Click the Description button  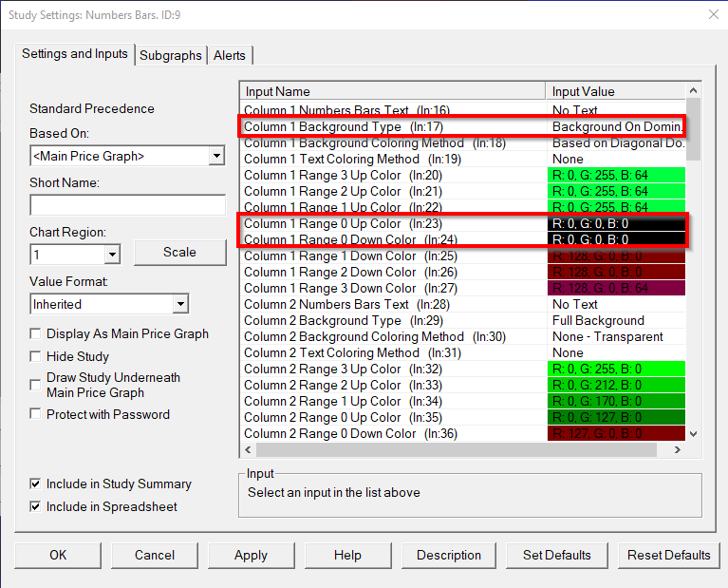(x=449, y=555)
